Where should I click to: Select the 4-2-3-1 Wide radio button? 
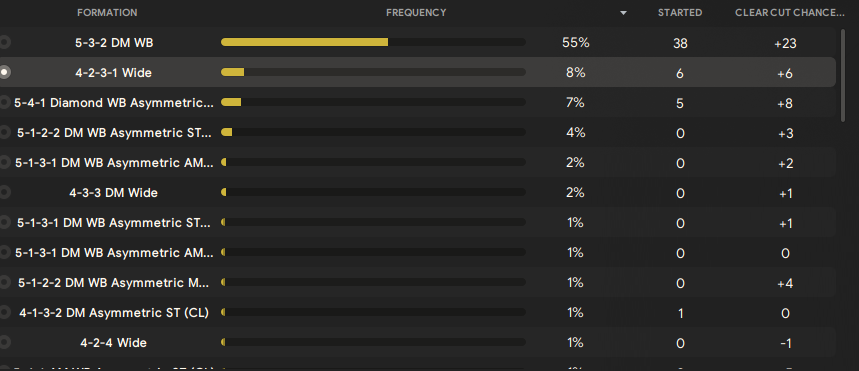[4, 72]
